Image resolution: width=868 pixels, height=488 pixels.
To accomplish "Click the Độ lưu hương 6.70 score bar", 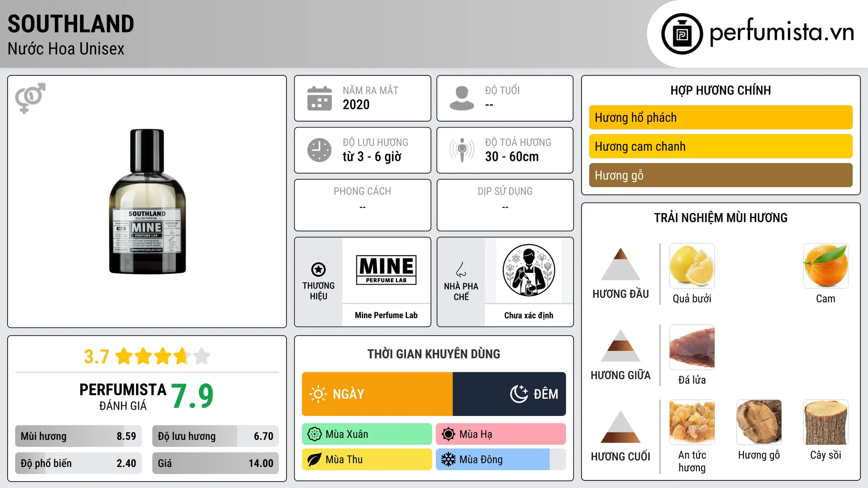I will click(215, 436).
